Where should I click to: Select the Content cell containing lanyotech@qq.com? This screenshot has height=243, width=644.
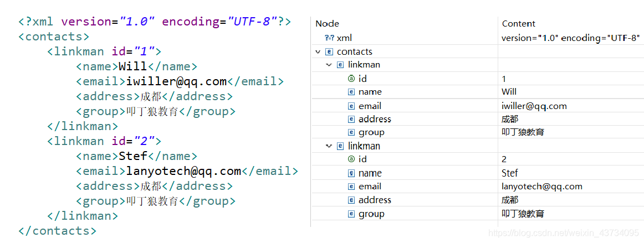tap(541, 187)
